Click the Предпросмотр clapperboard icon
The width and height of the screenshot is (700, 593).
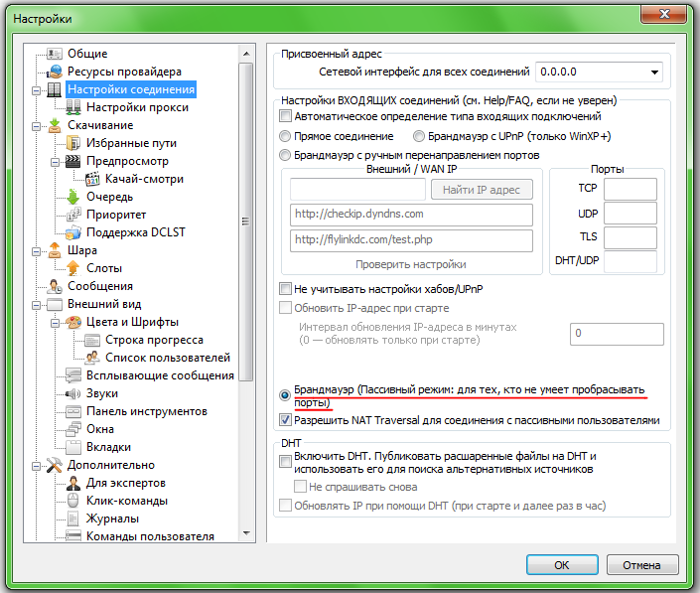[72, 161]
